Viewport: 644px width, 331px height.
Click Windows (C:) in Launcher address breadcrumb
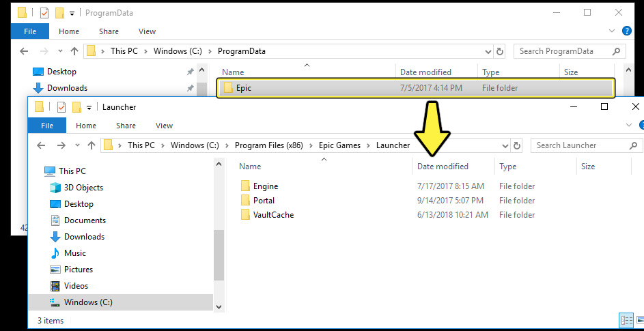pos(195,145)
